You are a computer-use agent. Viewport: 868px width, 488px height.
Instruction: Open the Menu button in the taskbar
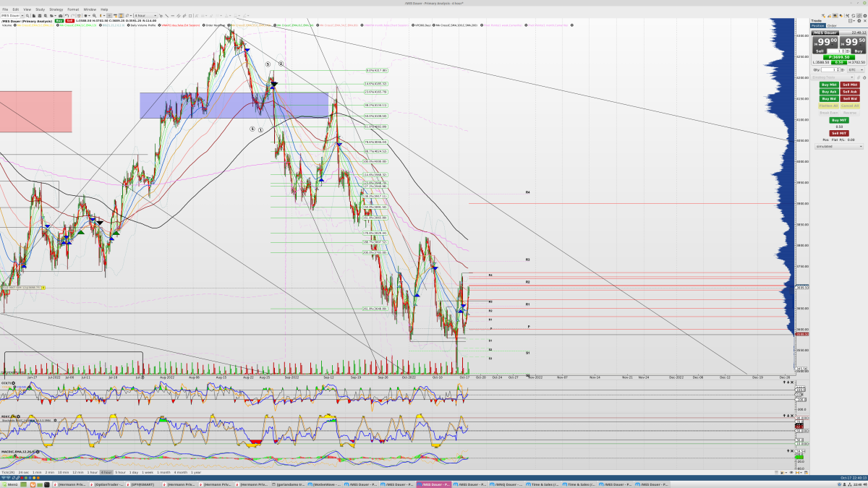(x=10, y=484)
